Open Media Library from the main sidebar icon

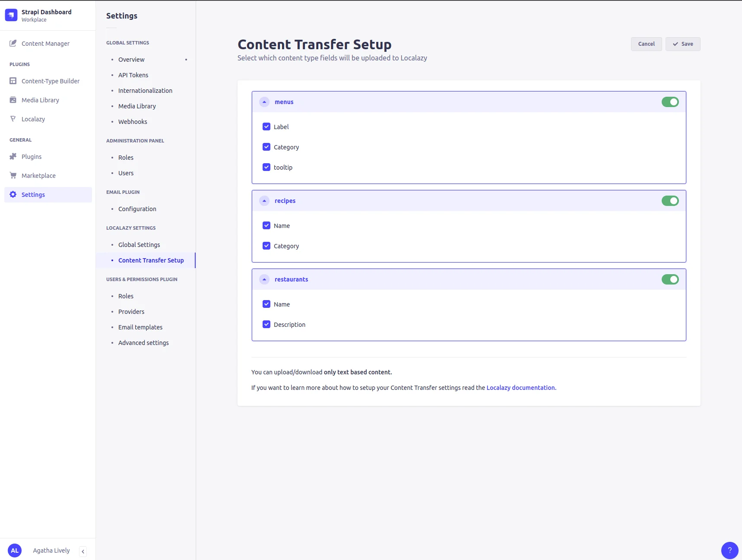click(x=13, y=100)
